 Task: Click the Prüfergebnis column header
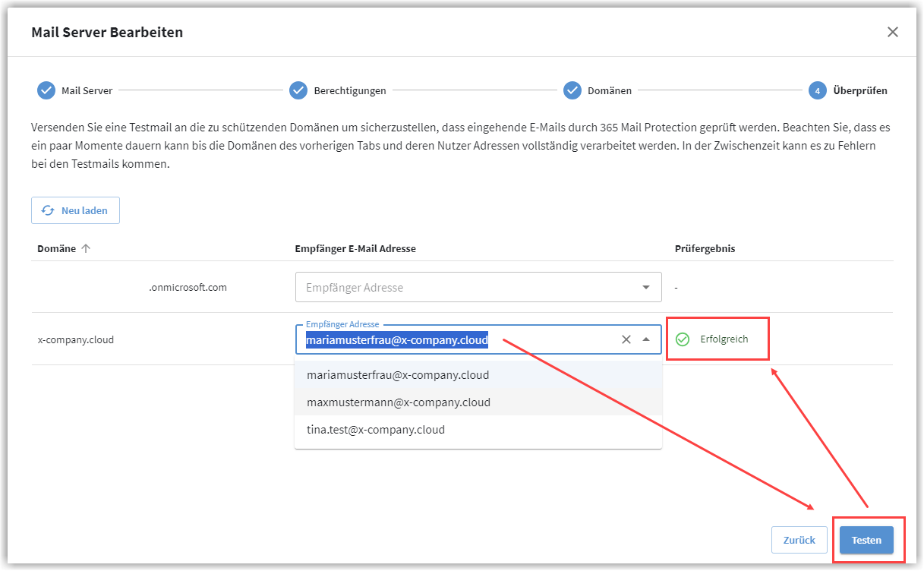click(x=705, y=248)
